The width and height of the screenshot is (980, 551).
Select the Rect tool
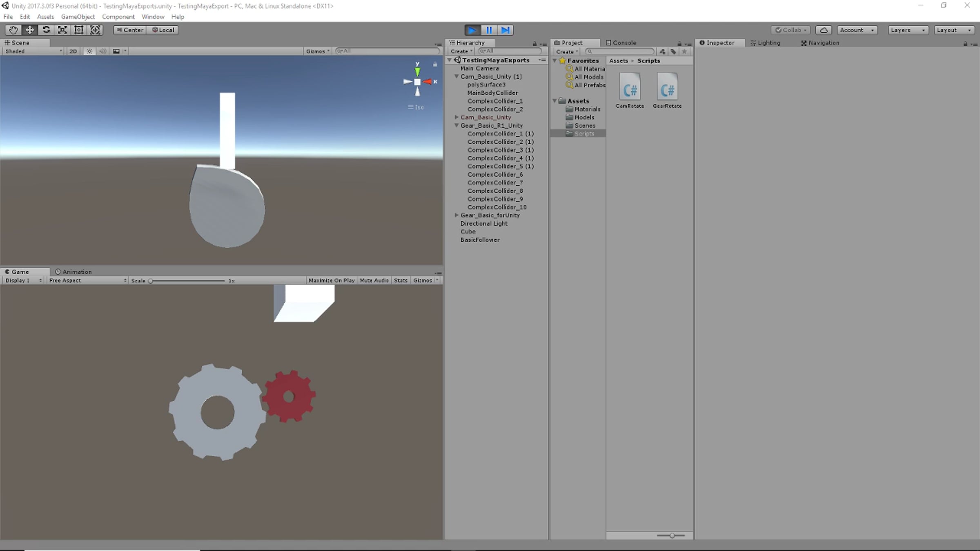click(79, 30)
